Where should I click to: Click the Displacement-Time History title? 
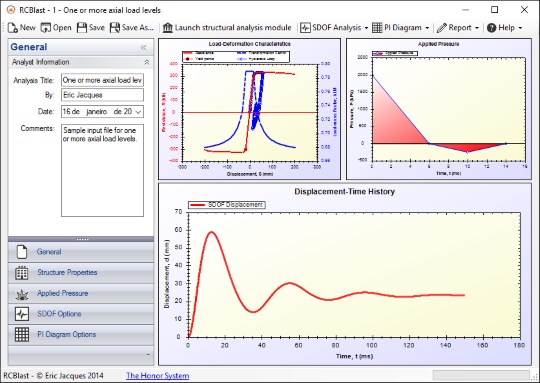click(344, 192)
